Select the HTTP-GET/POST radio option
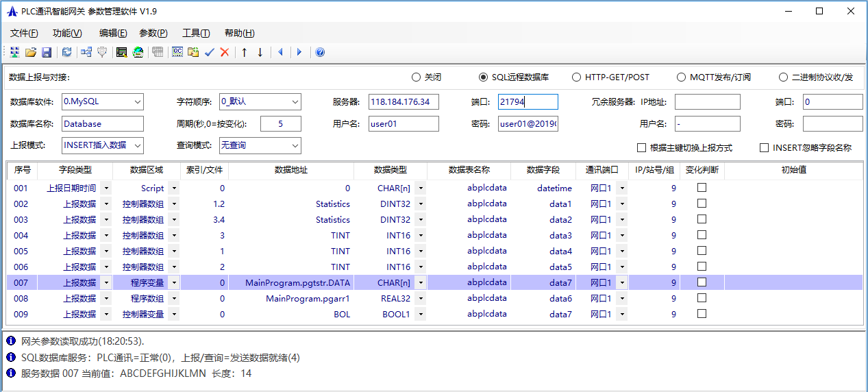Viewport: 868px width, 392px height. [x=577, y=77]
